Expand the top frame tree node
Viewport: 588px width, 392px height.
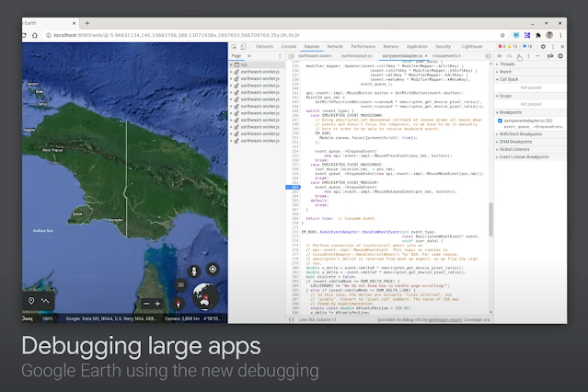point(231,65)
